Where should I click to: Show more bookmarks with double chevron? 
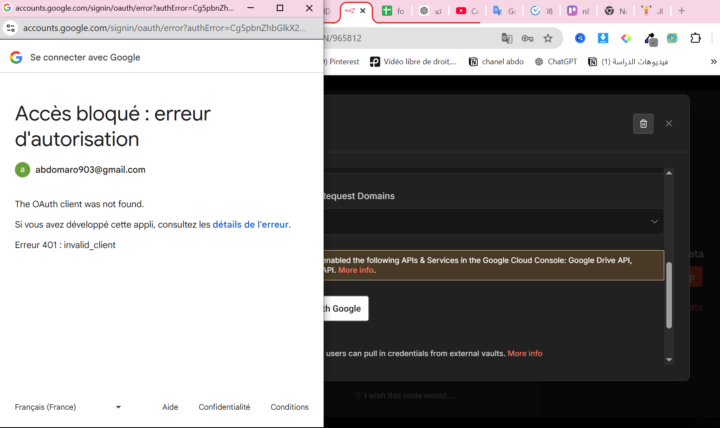click(x=713, y=62)
